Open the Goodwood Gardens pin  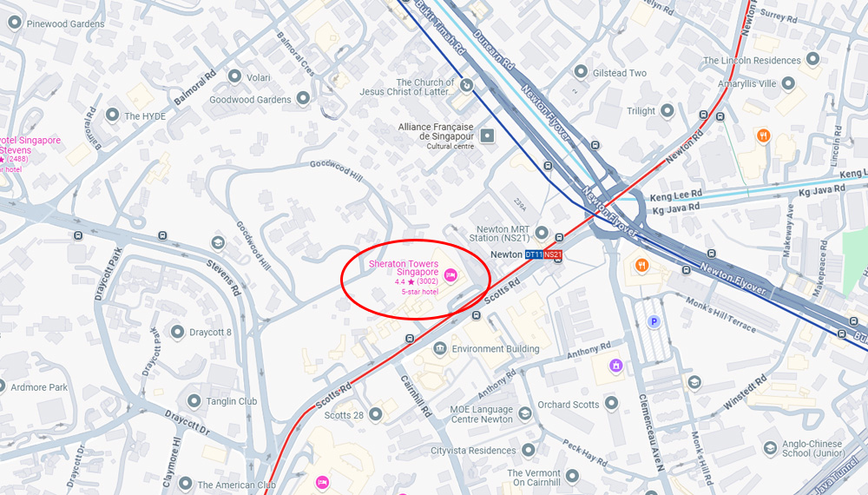303,98
